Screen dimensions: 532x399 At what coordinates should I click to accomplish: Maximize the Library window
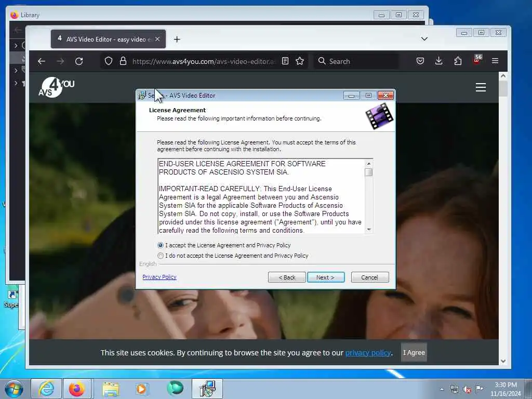click(x=398, y=15)
